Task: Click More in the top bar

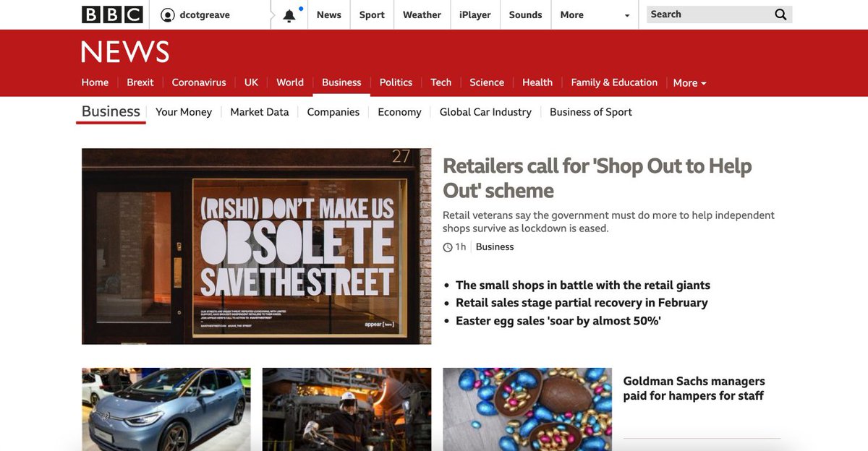Action: 571,14
